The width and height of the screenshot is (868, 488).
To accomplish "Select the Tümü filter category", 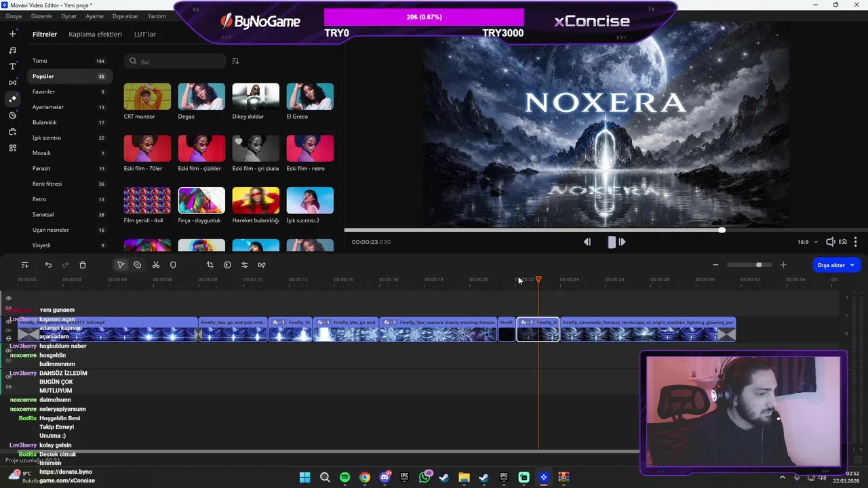I will (x=70, y=61).
